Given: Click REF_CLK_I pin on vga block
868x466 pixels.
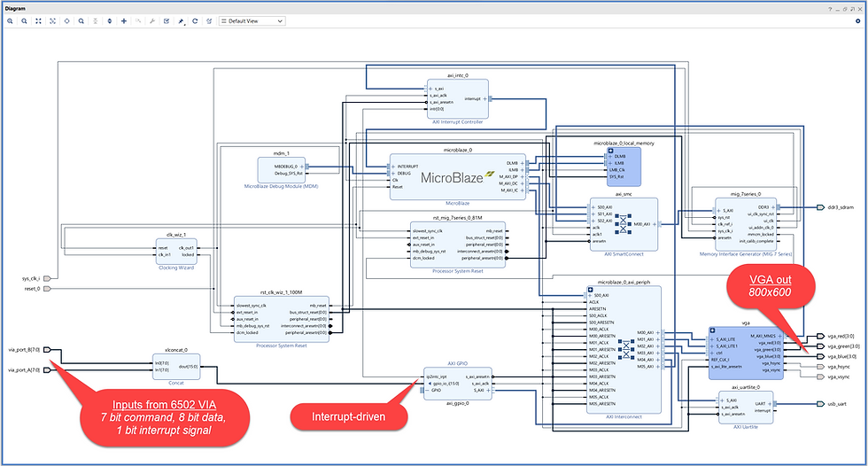Looking at the screenshot, I should [721, 360].
